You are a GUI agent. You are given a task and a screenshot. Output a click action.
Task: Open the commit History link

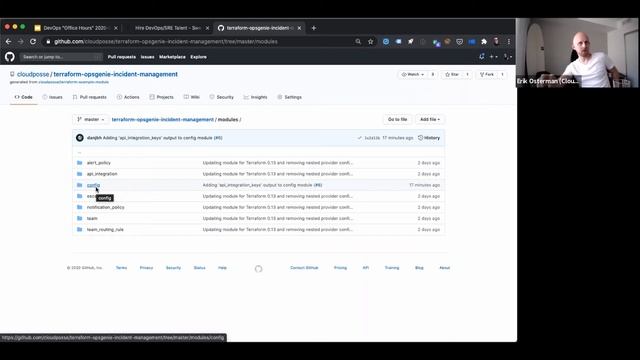(x=429, y=138)
